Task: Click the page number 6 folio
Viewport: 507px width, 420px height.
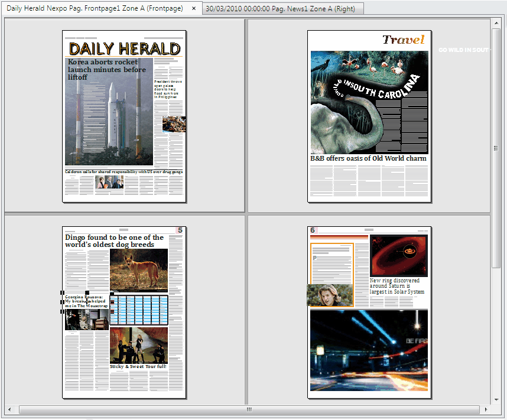Action: point(313,230)
